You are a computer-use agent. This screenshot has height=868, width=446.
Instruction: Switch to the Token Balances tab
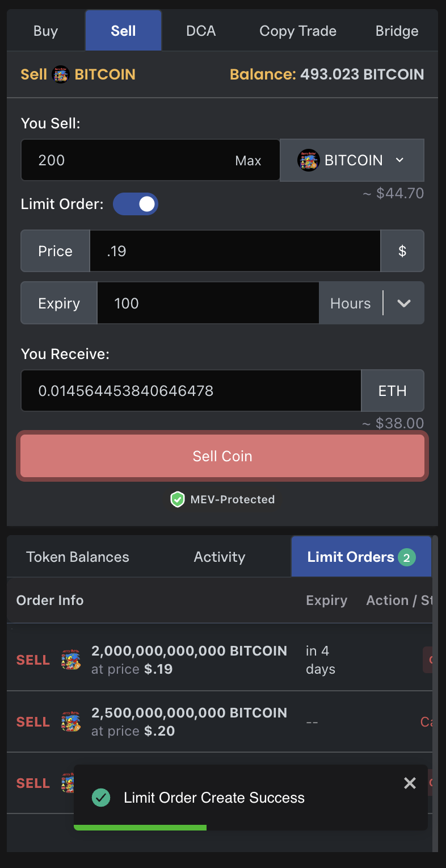[78, 557]
